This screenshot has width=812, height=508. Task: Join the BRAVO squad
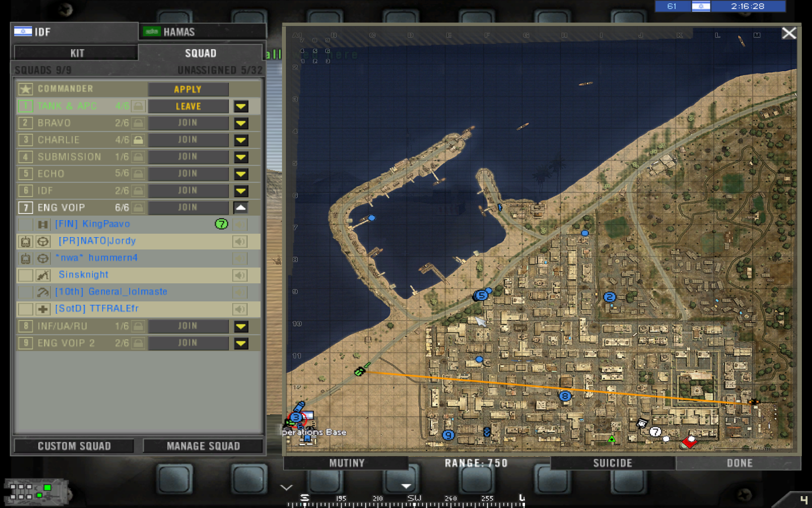[188, 123]
